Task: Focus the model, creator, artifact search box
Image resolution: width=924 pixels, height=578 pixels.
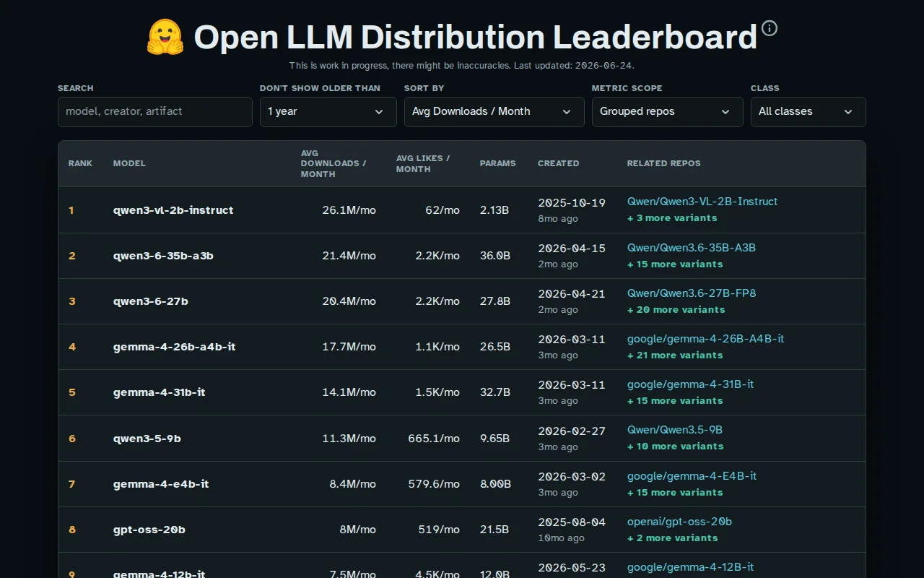Action: click(155, 112)
